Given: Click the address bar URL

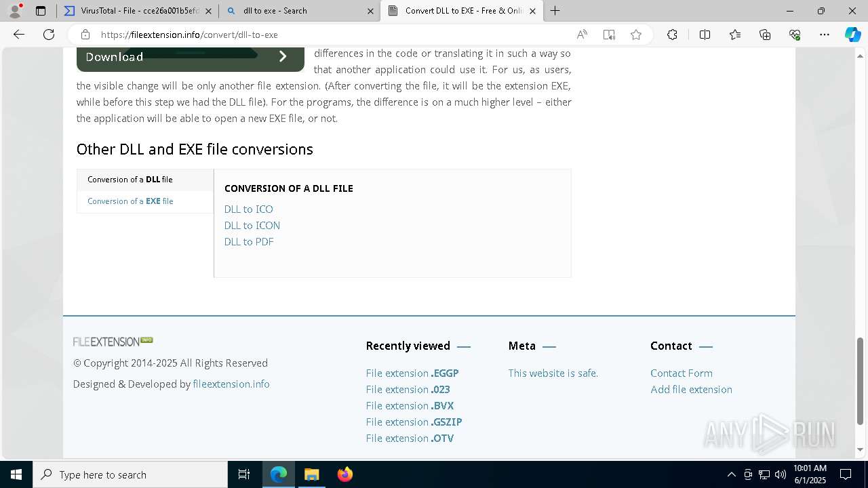Looking at the screenshot, I should pyautogui.click(x=189, y=35).
